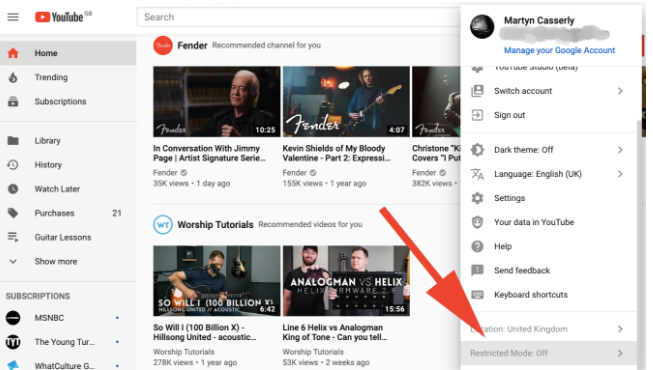The width and height of the screenshot is (653, 370).
Task: Click the Library folder icon
Action: tap(13, 140)
